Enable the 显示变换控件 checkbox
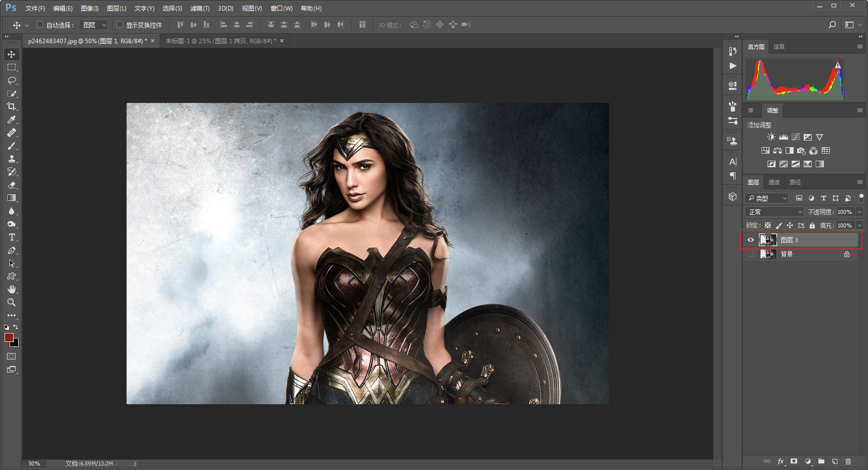This screenshot has height=470, width=868. (x=120, y=25)
